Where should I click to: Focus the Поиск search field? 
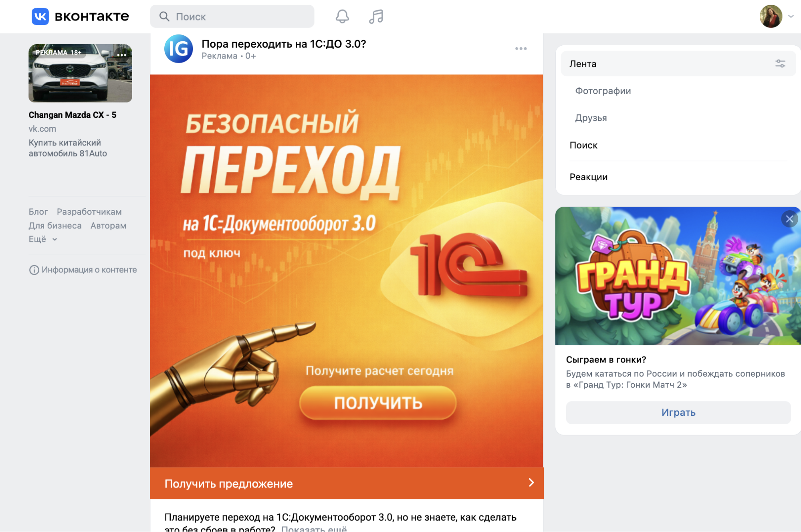(x=232, y=16)
